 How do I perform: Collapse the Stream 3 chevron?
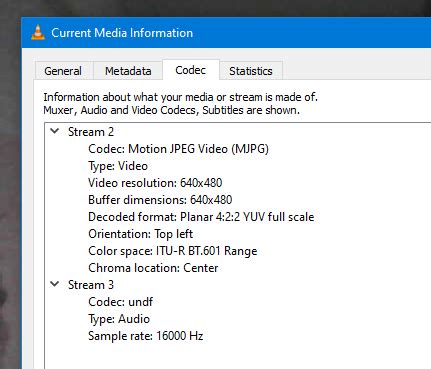pyautogui.click(x=55, y=284)
